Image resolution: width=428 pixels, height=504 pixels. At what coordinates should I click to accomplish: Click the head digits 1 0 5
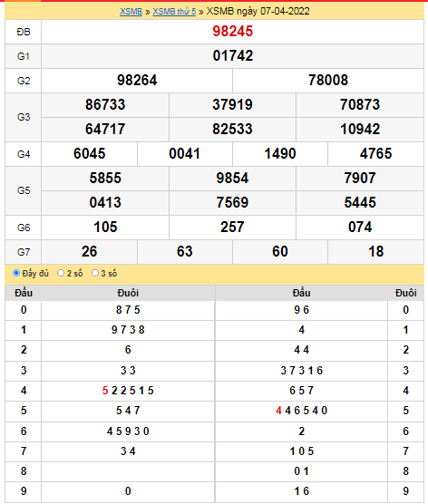coord(302,451)
